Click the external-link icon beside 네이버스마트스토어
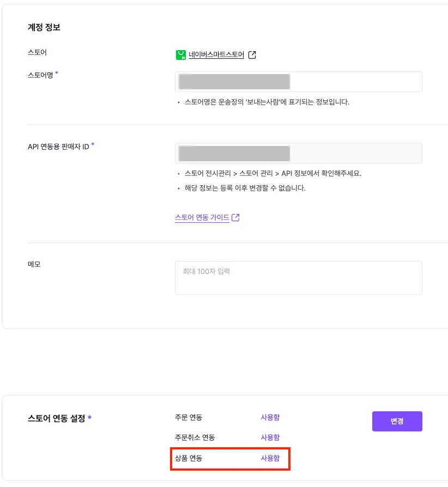448x487 pixels. [252, 55]
